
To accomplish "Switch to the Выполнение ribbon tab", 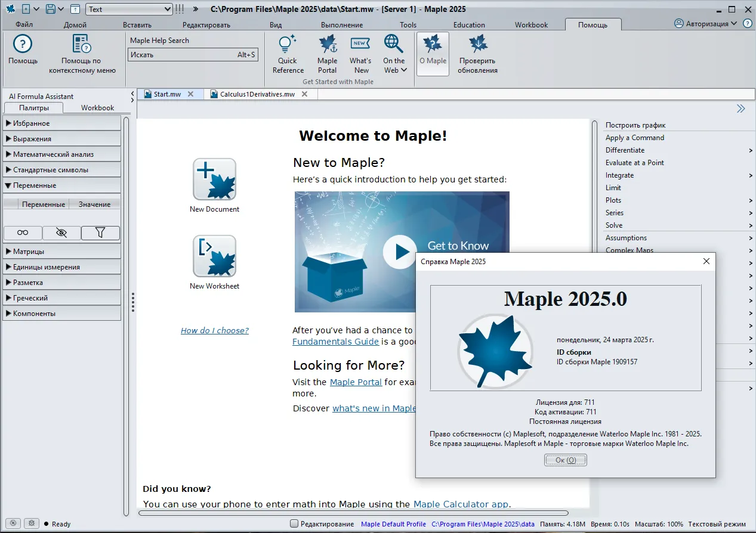I will (x=342, y=25).
